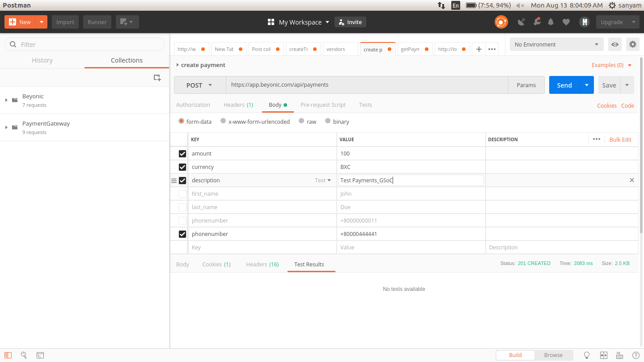
Task: Click the heart icon in header
Action: (566, 22)
